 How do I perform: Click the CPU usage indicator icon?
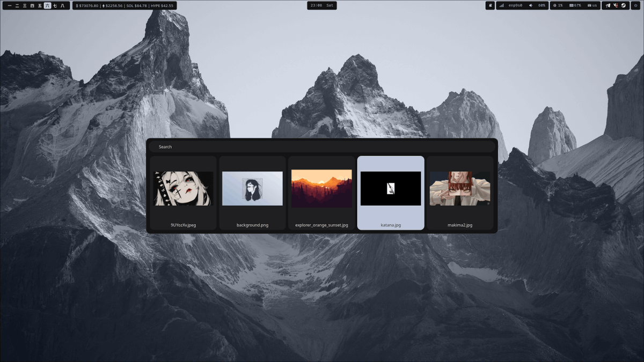click(555, 5)
